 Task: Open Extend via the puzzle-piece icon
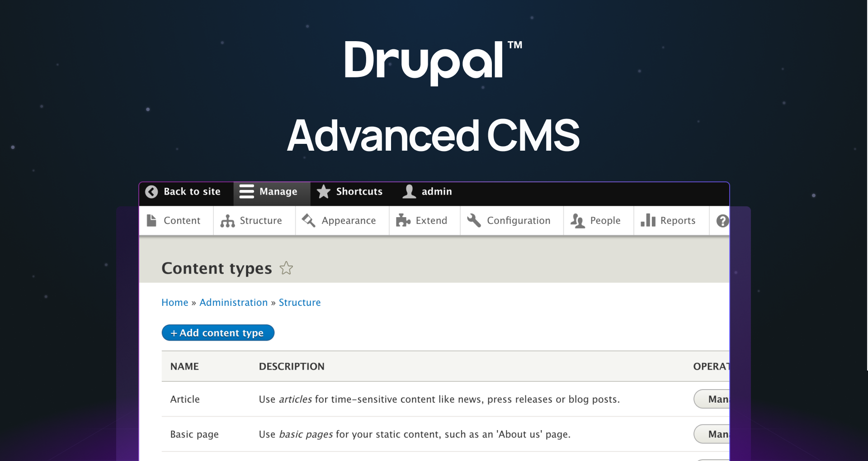(402, 220)
